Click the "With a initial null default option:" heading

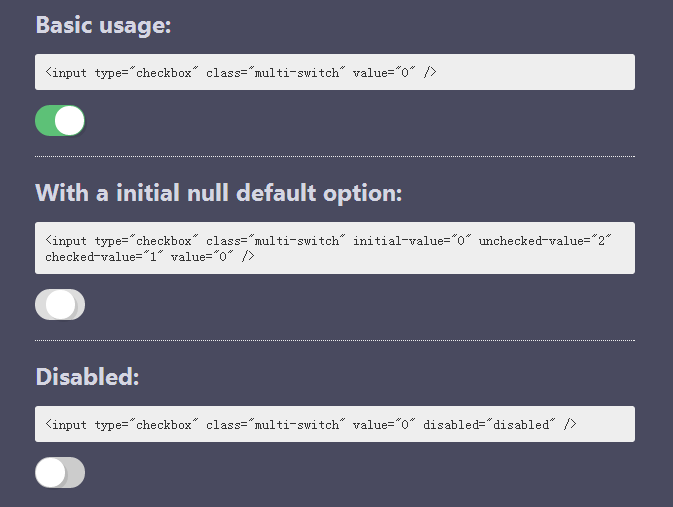click(x=219, y=193)
